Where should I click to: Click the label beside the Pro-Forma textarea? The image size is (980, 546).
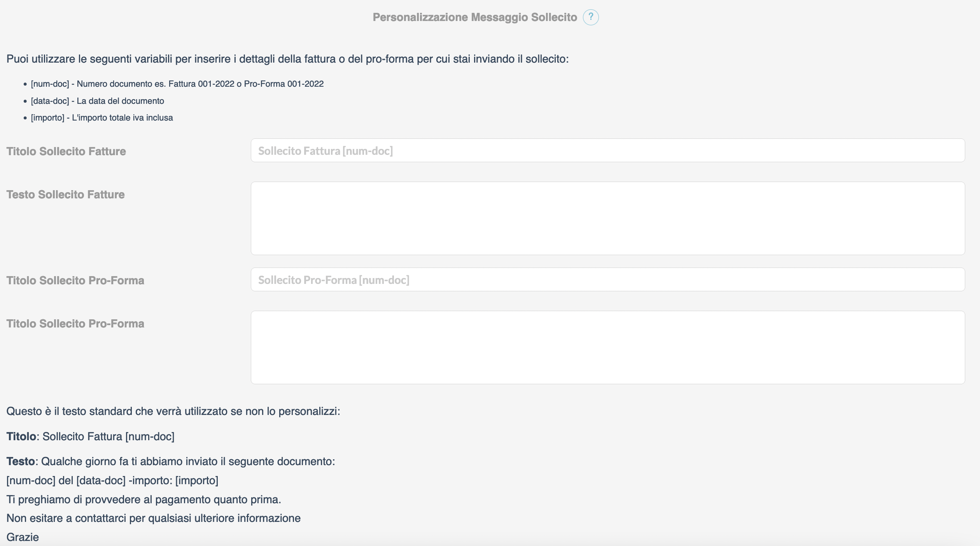pyautogui.click(x=75, y=324)
